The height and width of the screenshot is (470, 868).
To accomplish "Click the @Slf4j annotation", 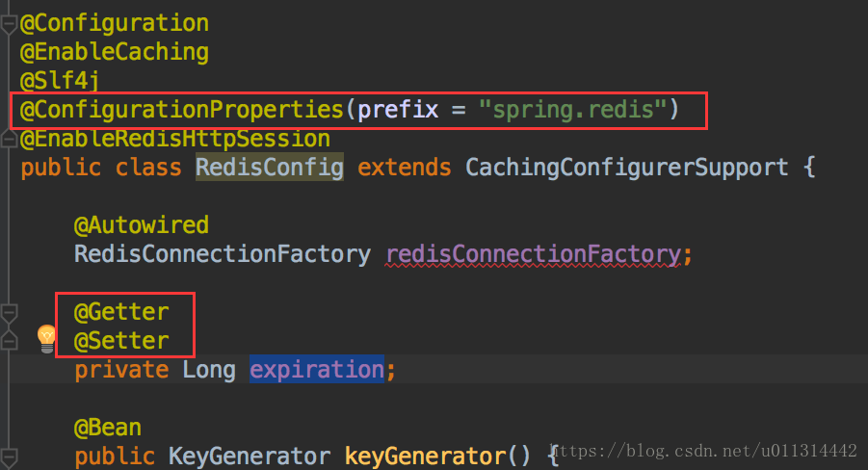I will (x=60, y=81).
